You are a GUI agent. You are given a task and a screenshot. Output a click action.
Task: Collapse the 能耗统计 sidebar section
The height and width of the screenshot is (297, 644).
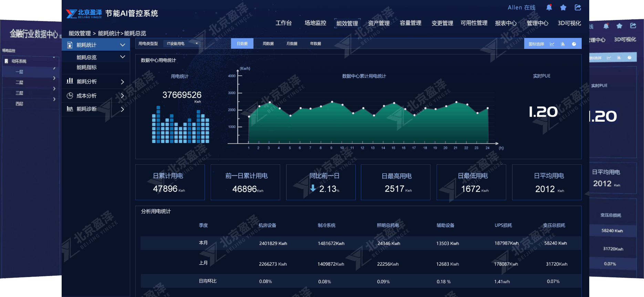[x=122, y=45]
